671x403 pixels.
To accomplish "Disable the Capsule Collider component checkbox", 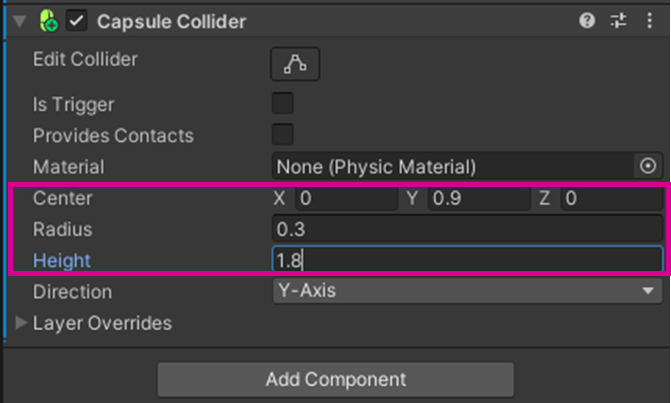I will 77,21.
